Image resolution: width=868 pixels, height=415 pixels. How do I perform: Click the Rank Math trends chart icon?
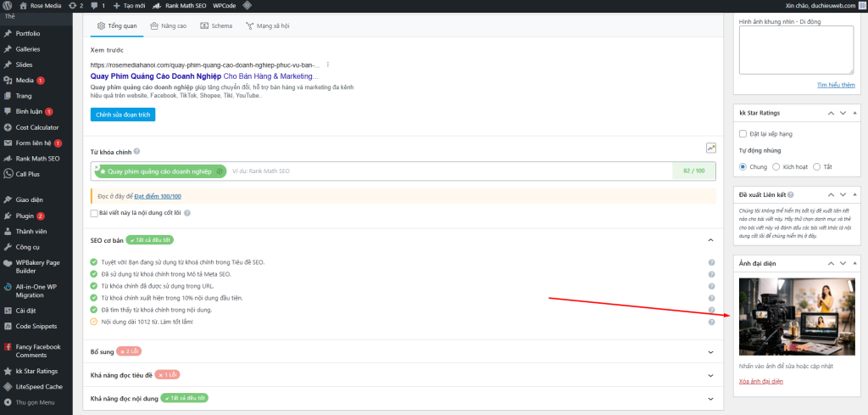click(x=711, y=148)
